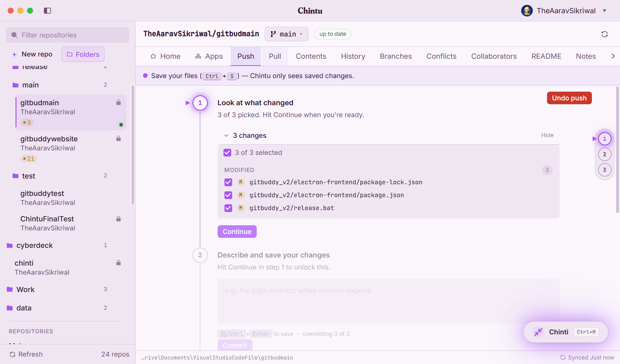Open the README tab
This screenshot has width=620, height=364.
(546, 56)
